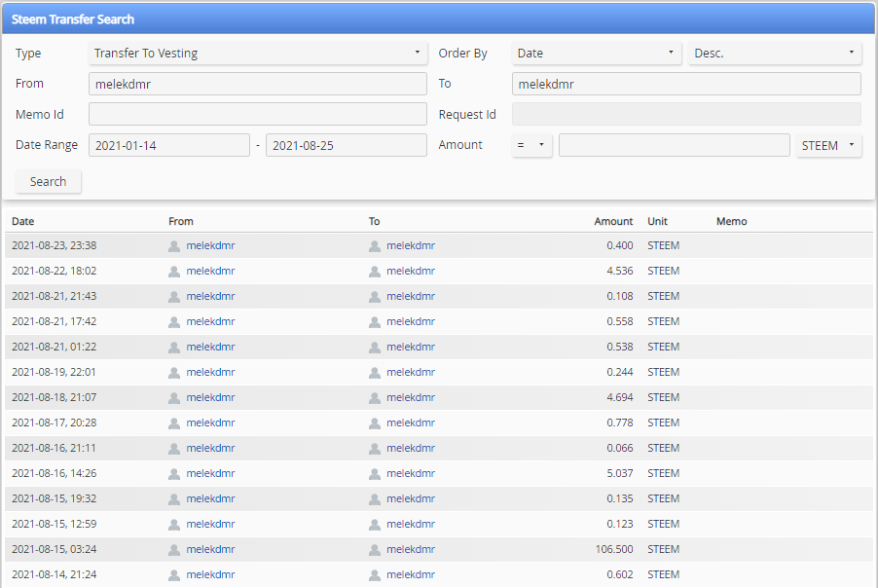Focus the To account input field
Screen dimensions: 878x588
click(x=686, y=84)
